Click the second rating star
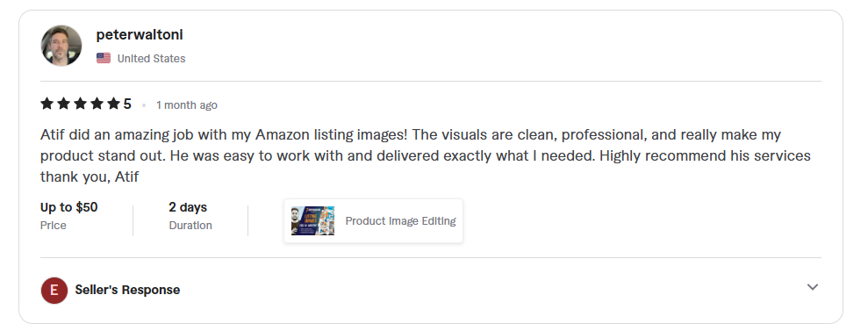This screenshot has height=331, width=868. click(64, 104)
